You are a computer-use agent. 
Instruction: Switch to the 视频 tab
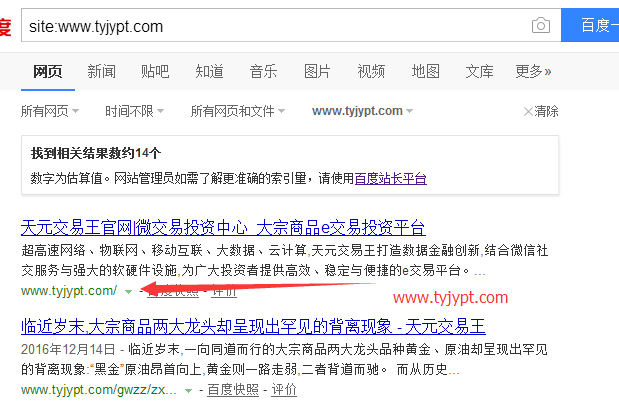pyautogui.click(x=371, y=71)
